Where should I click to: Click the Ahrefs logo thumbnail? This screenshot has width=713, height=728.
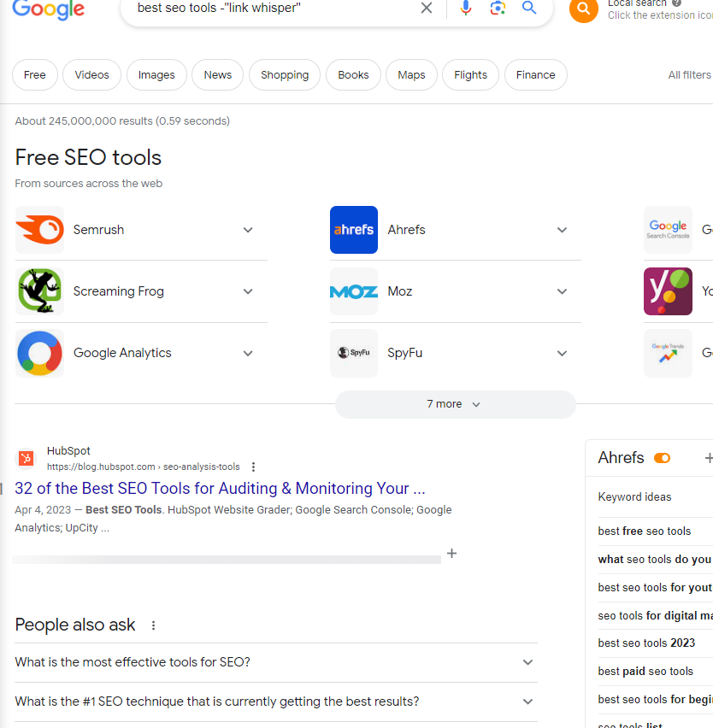click(x=354, y=230)
